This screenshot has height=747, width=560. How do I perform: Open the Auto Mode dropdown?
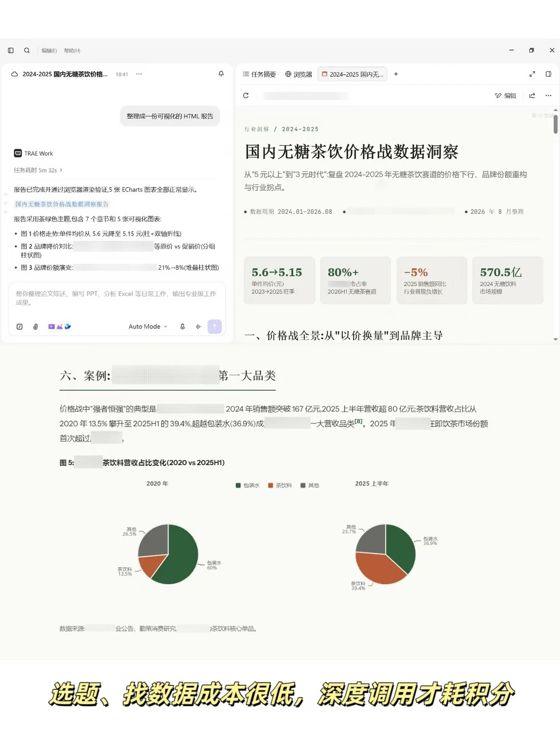click(x=148, y=327)
